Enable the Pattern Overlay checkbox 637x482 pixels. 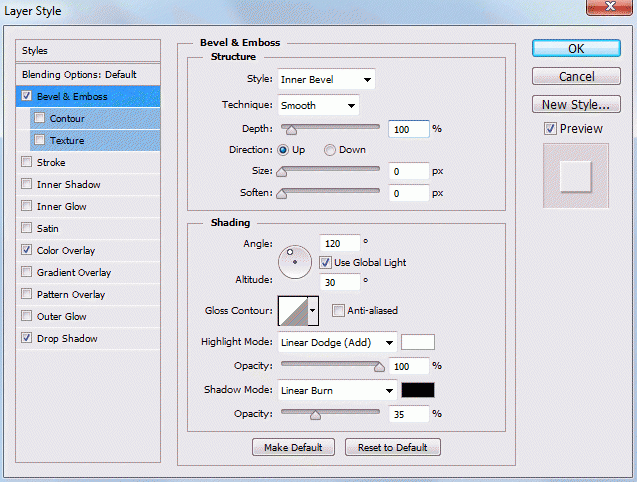pyautogui.click(x=26, y=293)
